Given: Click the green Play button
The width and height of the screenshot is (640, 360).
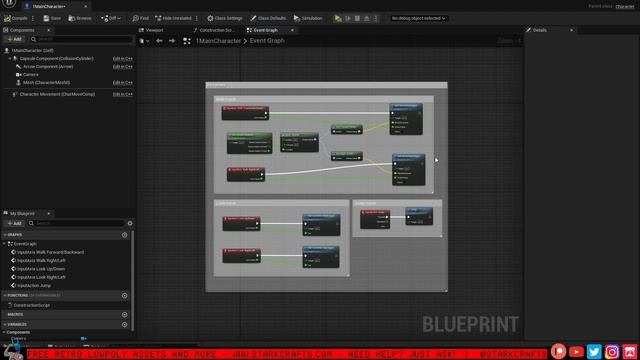Looking at the screenshot, I should [x=338, y=18].
